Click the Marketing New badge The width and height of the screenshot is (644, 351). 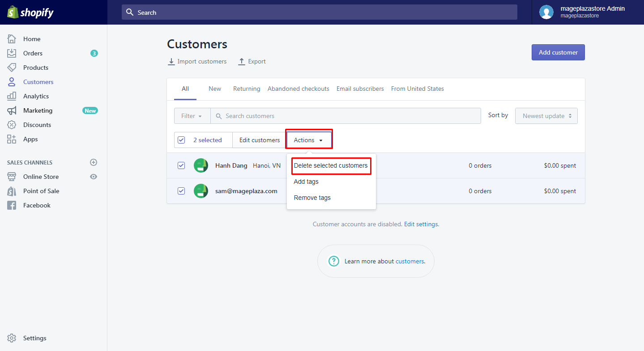(x=90, y=110)
